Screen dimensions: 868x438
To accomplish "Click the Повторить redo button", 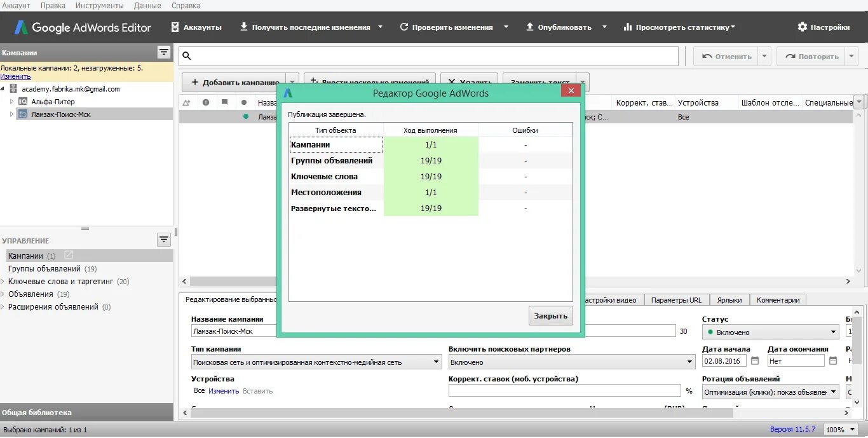I will pyautogui.click(x=812, y=57).
